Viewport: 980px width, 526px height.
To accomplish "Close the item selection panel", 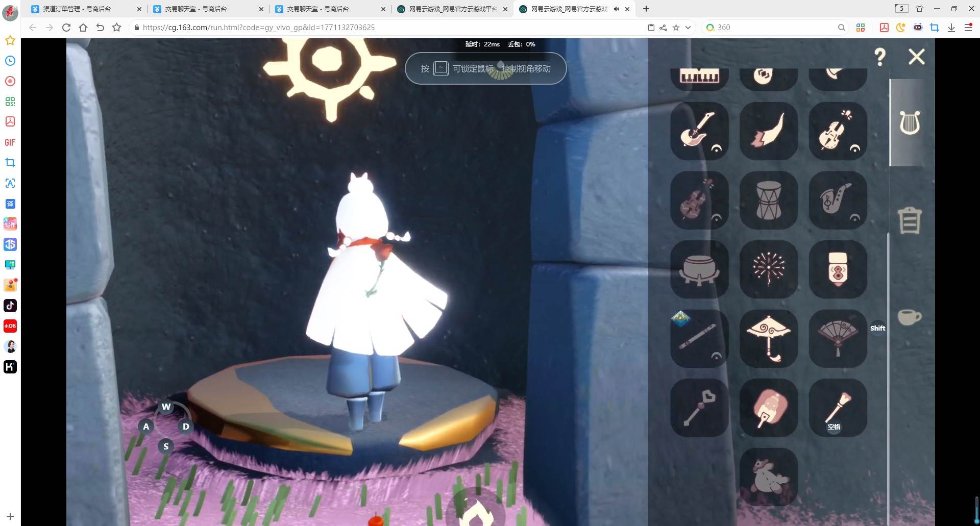I will [x=917, y=57].
